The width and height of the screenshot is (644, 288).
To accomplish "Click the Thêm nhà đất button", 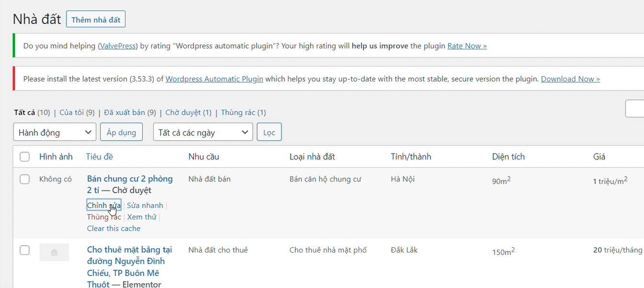I will (x=96, y=20).
